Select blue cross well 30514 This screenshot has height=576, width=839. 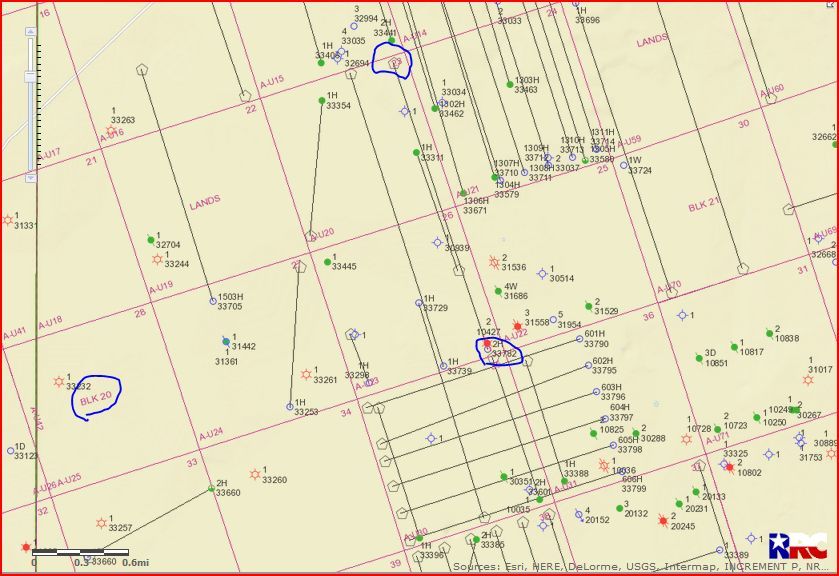click(542, 274)
